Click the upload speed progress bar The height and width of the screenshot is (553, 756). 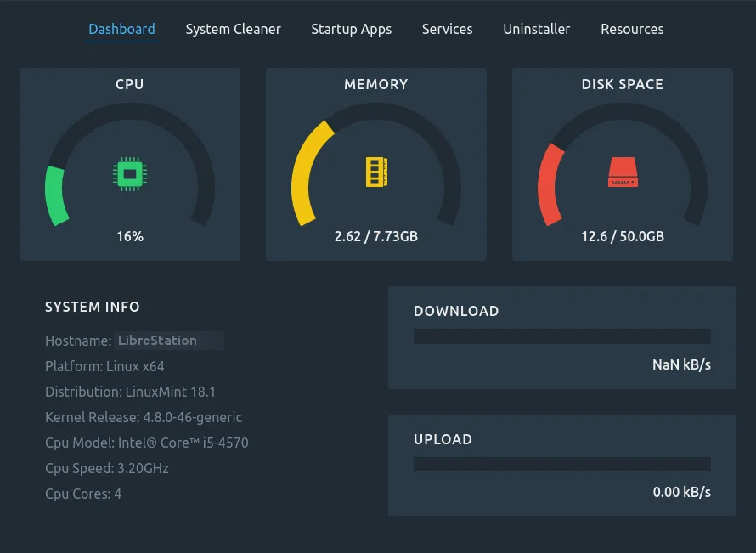561,465
